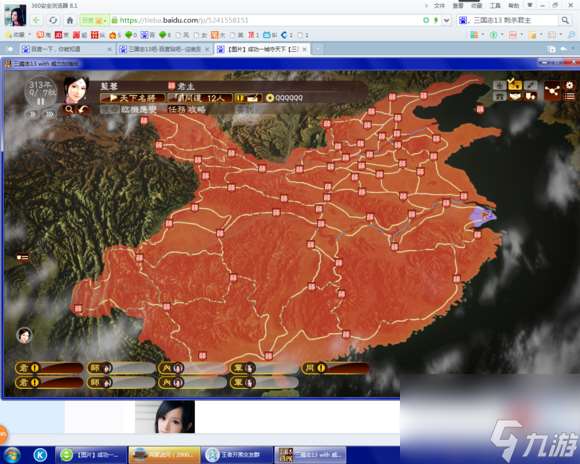Switch to the orange highlighted taskbar item
This screenshot has width=580, height=464.
pos(164,455)
